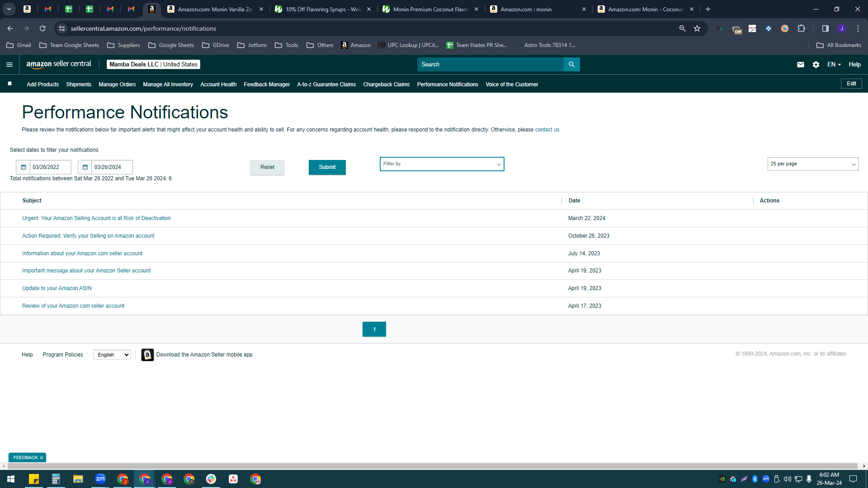
Task: Open the start date calendar icon
Action: pyautogui.click(x=24, y=167)
